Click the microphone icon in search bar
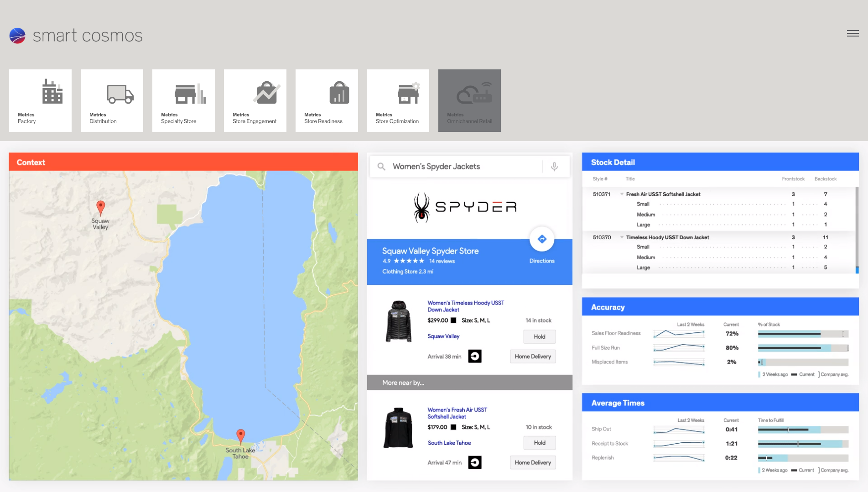The width and height of the screenshot is (868, 493). coord(554,167)
